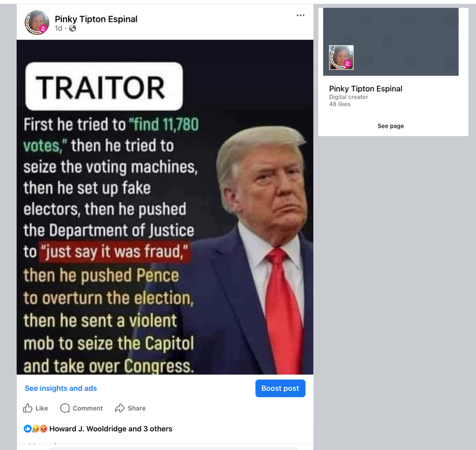The width and height of the screenshot is (476, 450).
Task: Click the blue like reaction icon
Action: [28, 429]
